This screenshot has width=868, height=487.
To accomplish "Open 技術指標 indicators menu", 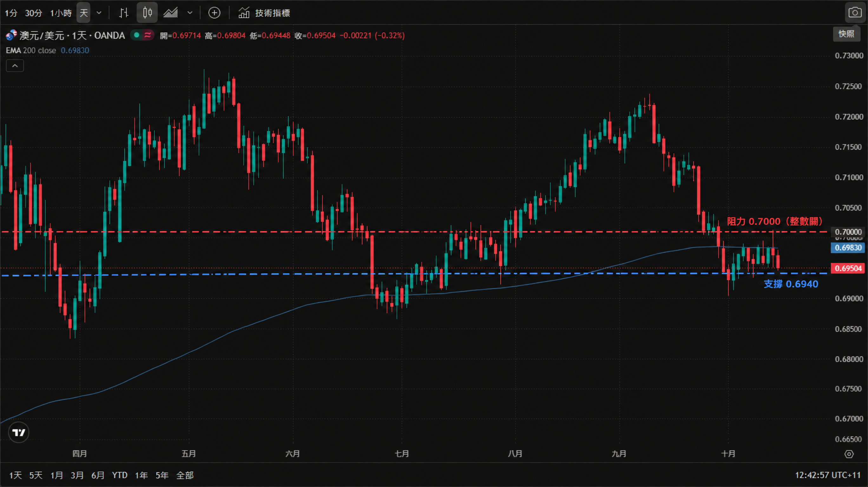I will [x=264, y=13].
